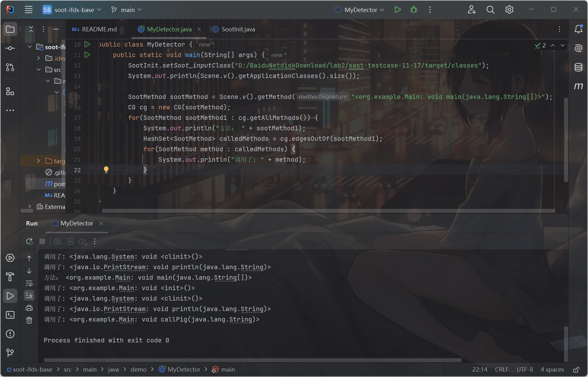
Task: Run MyDetector with the green play button
Action: point(397,10)
